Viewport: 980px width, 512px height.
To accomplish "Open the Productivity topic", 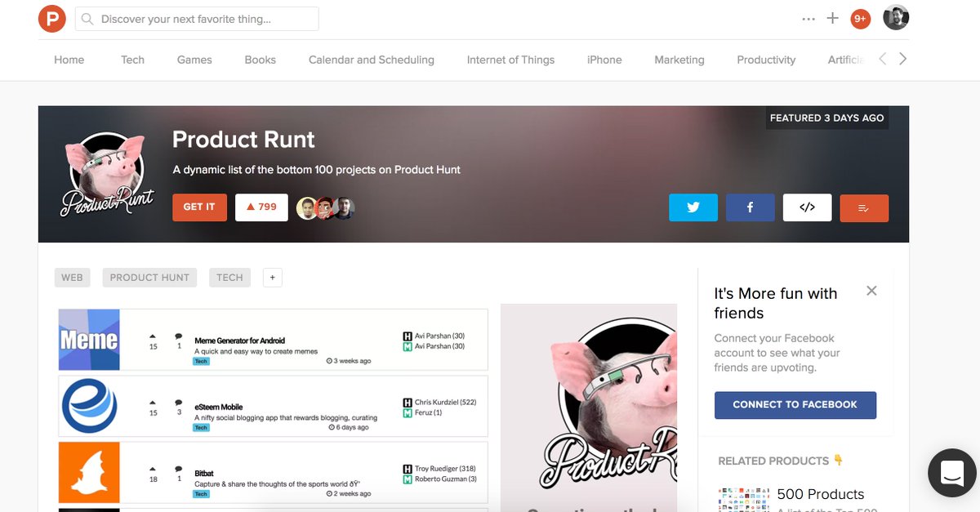I will click(766, 60).
